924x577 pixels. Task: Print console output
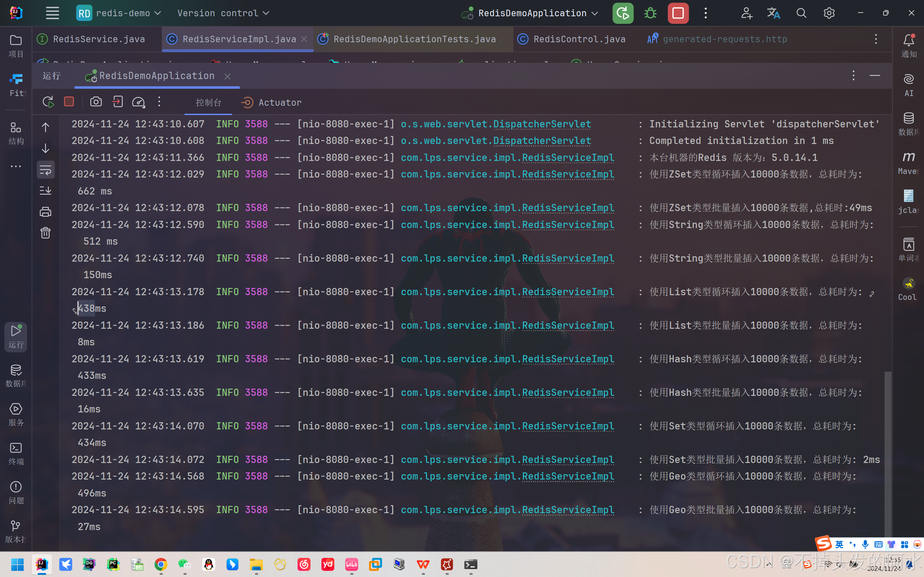tap(45, 211)
